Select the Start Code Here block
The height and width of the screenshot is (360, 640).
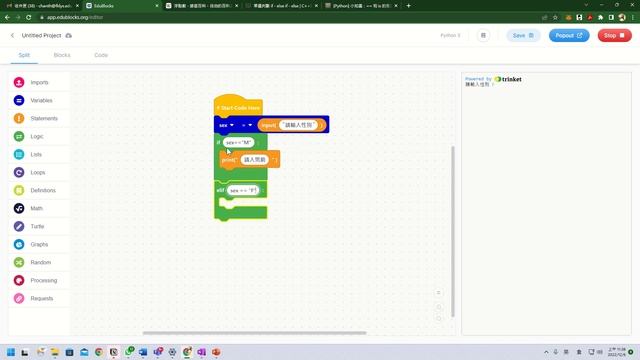tap(238, 107)
